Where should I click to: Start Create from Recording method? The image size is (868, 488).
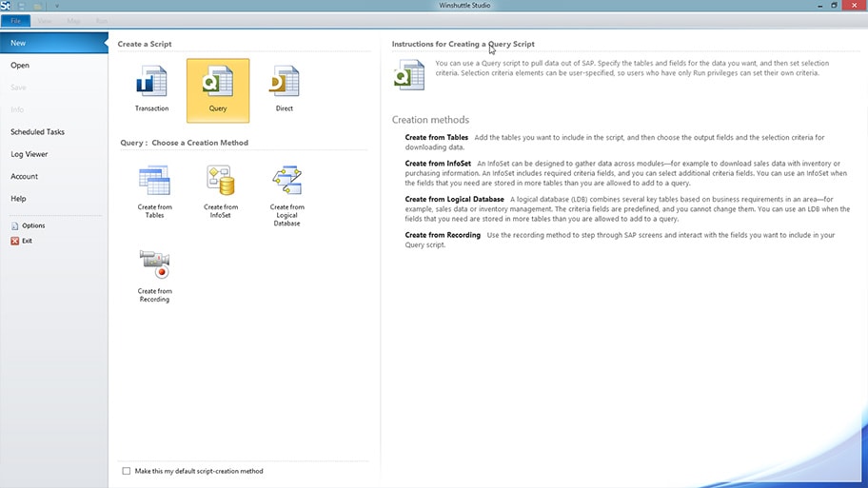(x=154, y=264)
